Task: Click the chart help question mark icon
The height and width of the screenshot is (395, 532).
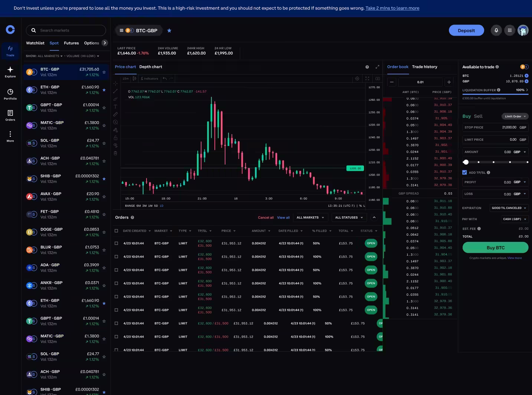Action: pyautogui.click(x=367, y=67)
